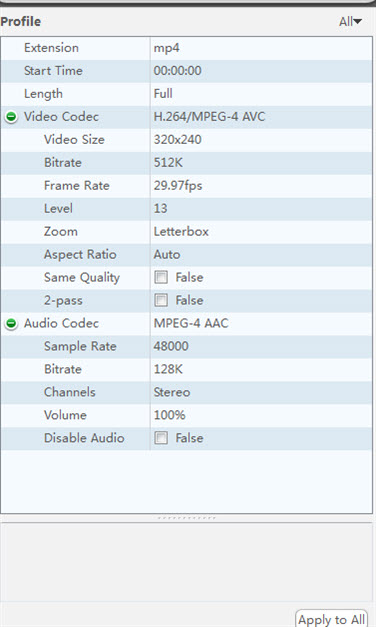Select the Aspect Ratio row label
Screen dimensions: 376x627
80,255
